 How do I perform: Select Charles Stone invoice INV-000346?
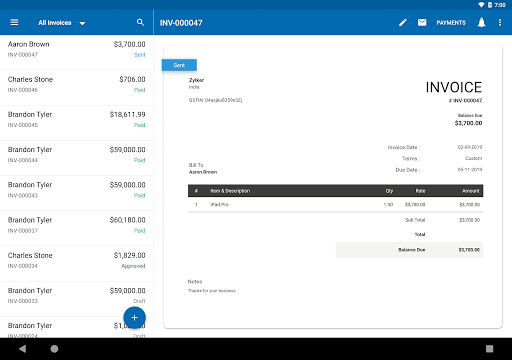pos(77,88)
